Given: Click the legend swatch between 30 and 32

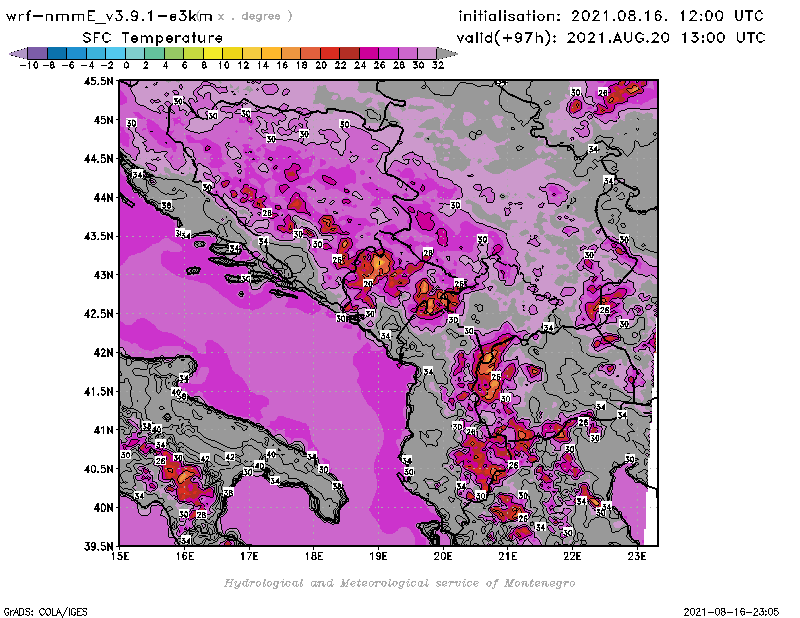Looking at the screenshot, I should (427, 53).
